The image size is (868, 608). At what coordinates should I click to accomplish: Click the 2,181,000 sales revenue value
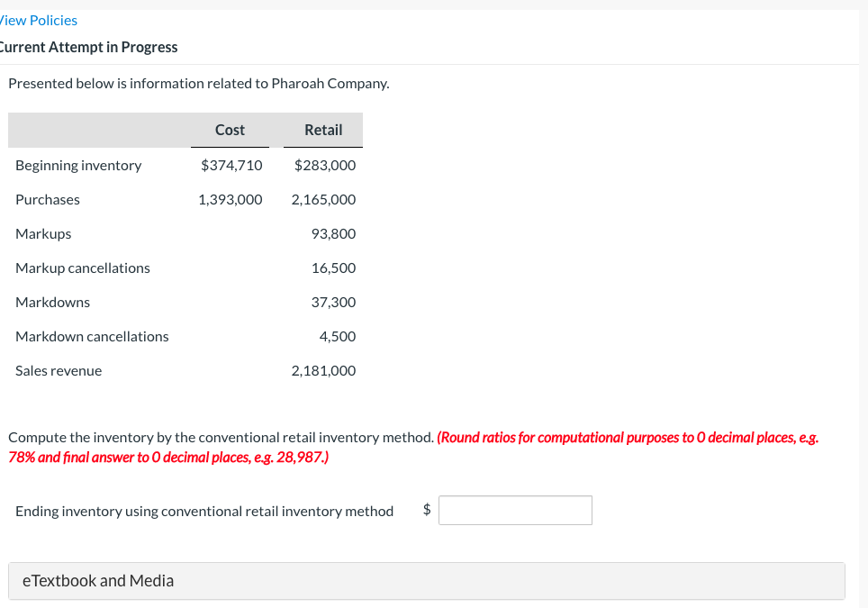click(323, 370)
